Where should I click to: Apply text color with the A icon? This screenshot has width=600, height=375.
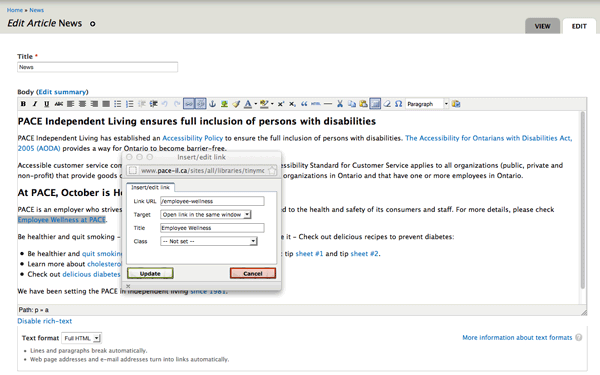pos(248,104)
